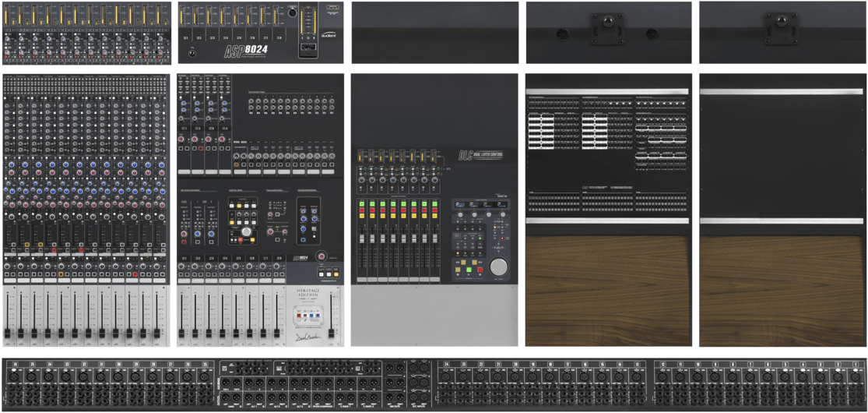Click the large control room volume knob
868x413 pixels.
tap(247, 232)
